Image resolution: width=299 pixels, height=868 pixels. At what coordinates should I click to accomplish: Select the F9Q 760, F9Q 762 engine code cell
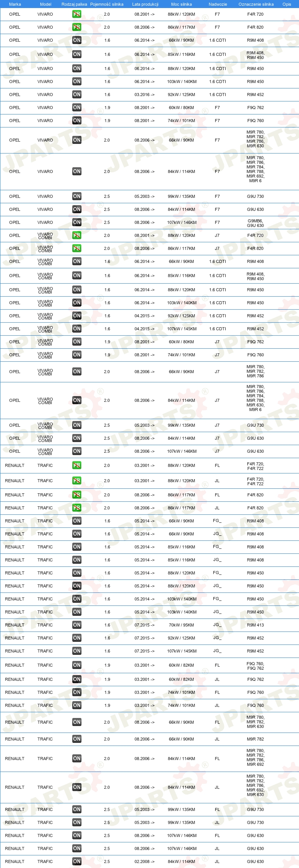click(255, 666)
